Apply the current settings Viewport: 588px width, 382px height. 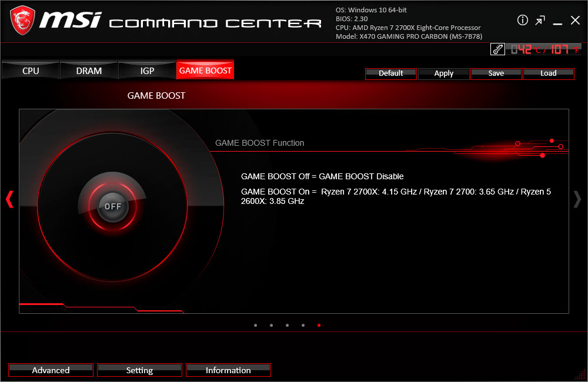point(443,73)
